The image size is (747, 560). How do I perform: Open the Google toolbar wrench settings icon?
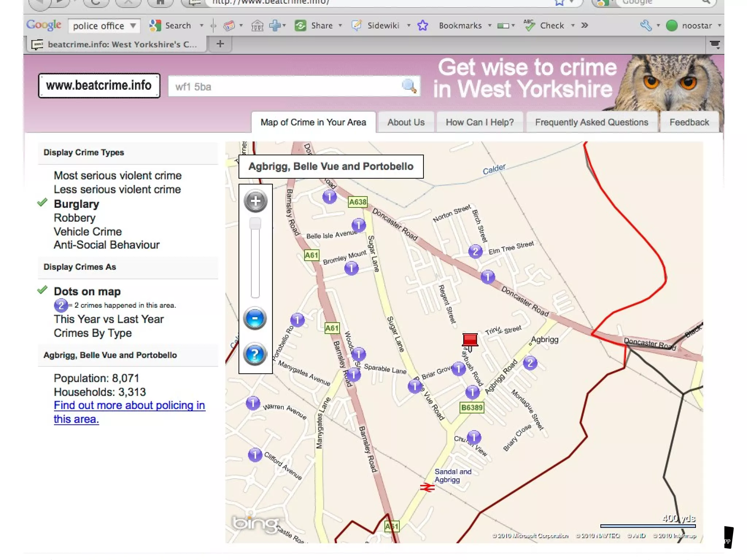coord(646,26)
